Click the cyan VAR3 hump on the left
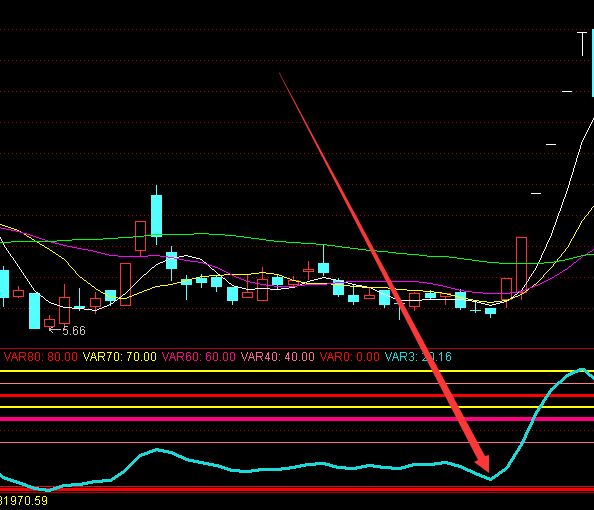 [156, 450]
